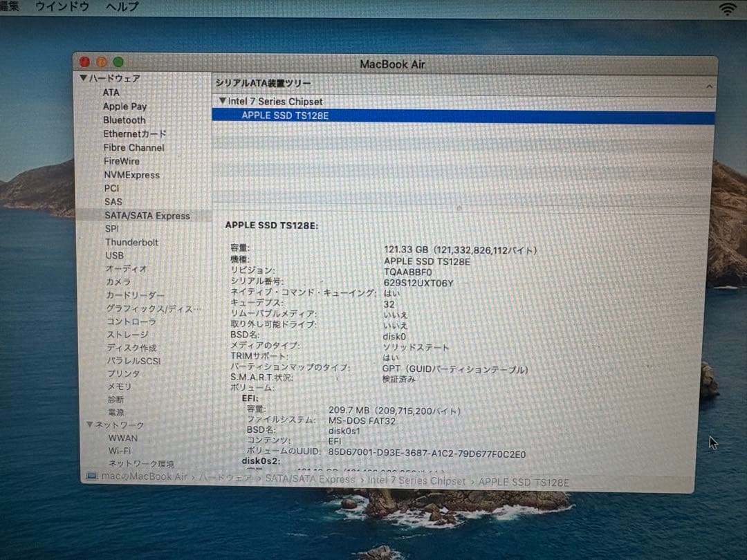The height and width of the screenshot is (560, 747).
Task: Click volume UUID 85D67001-D93E-3687-A1C2-79D677F0C2E0
Action: (x=427, y=454)
